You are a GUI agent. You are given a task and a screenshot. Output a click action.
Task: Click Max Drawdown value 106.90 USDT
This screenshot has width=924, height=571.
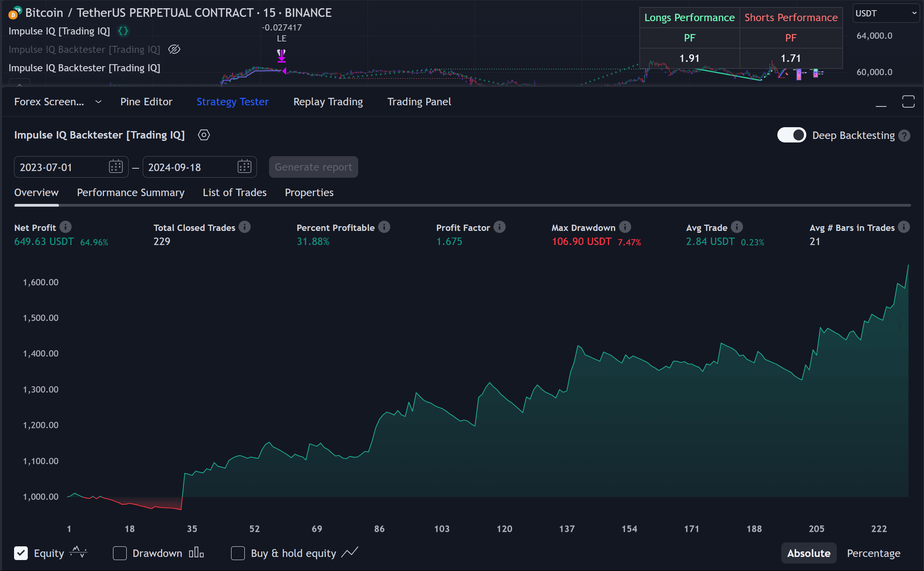[581, 241]
